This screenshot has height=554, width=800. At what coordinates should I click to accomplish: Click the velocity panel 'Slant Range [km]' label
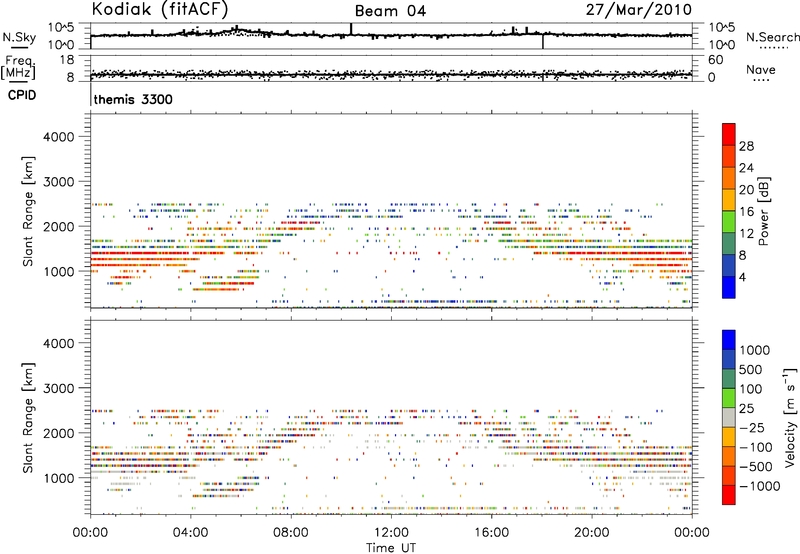(28, 418)
